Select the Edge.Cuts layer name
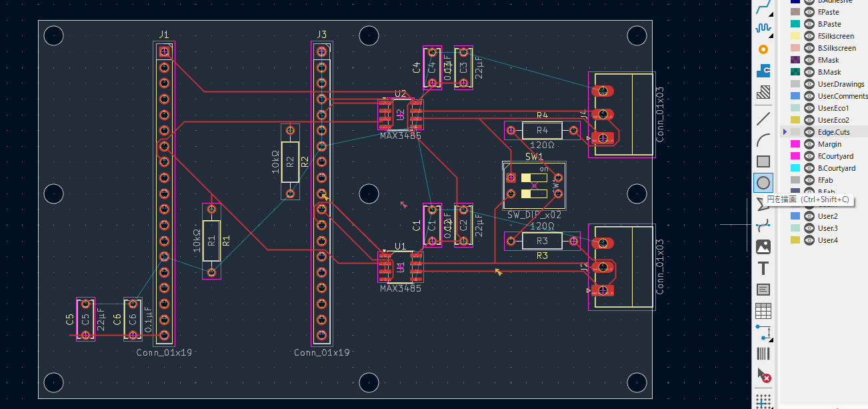The width and height of the screenshot is (868, 409). (833, 132)
